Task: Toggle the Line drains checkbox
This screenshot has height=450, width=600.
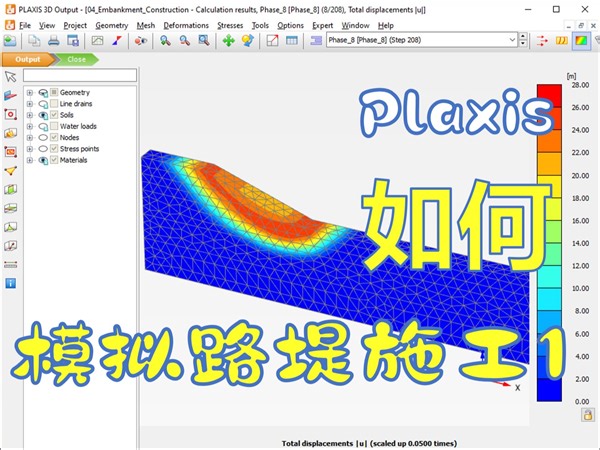Action: click(x=54, y=103)
